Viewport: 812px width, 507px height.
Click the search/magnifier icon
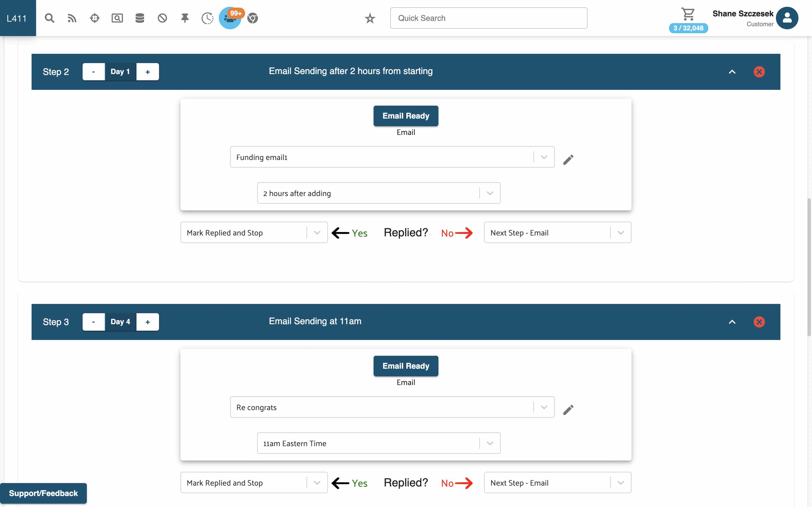pos(49,17)
